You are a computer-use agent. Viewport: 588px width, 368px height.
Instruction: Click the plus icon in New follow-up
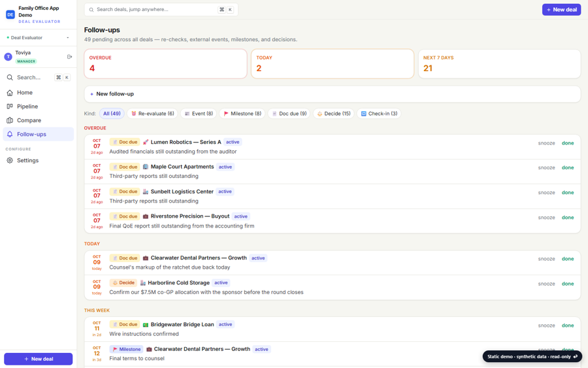tap(92, 94)
